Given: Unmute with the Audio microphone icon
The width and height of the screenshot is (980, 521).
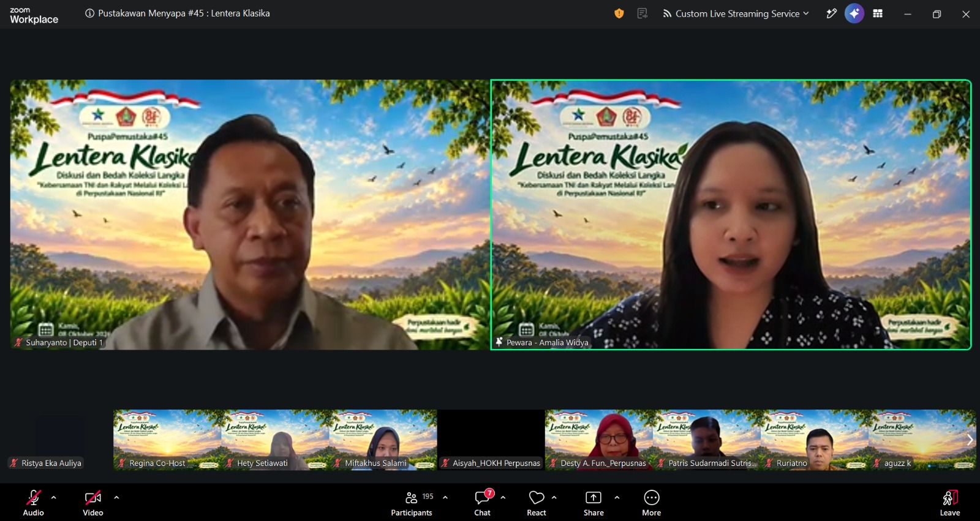Looking at the screenshot, I should click(x=33, y=498).
